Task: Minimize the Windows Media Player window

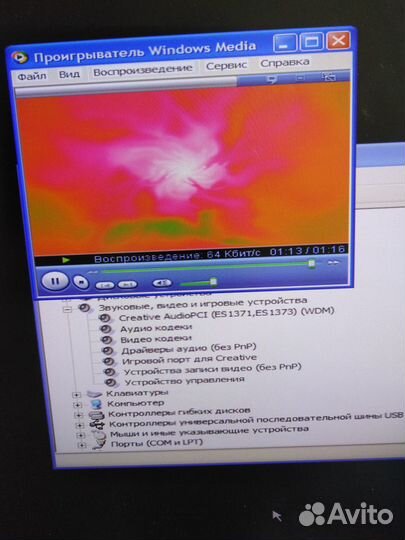Action: 284,44
